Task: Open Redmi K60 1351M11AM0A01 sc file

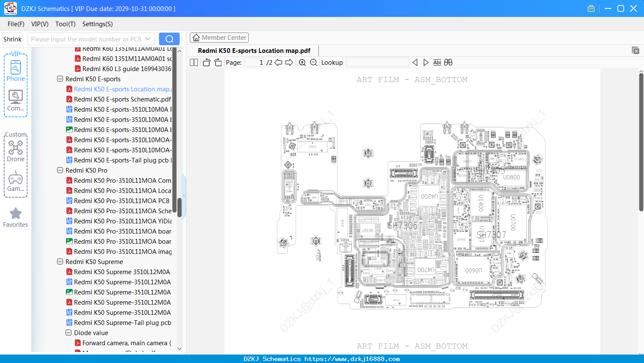Action: coord(123,59)
